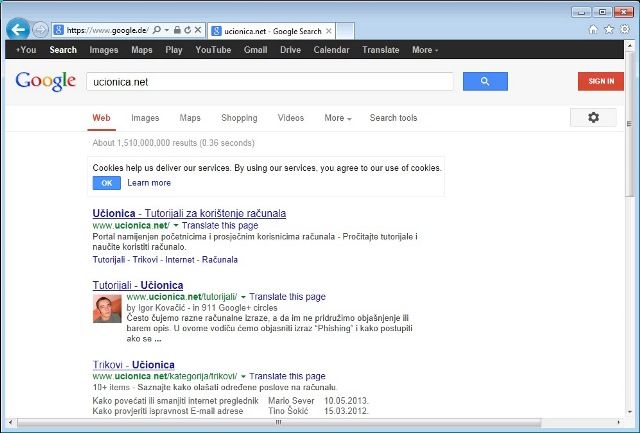Open browser Home page icon
This screenshot has width=640, height=433.
click(593, 29)
